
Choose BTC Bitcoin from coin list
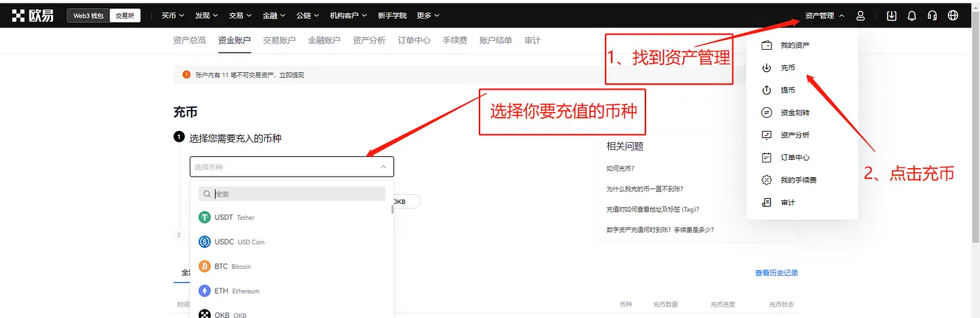click(290, 266)
